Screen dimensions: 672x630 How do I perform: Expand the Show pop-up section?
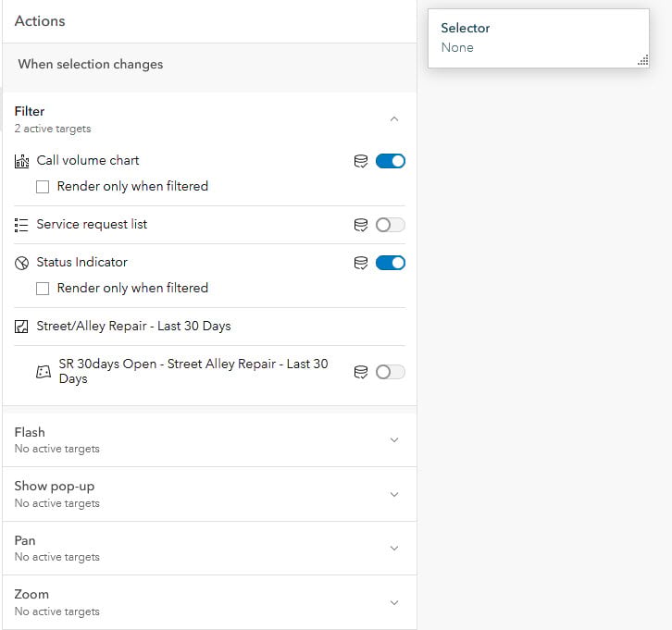[x=394, y=494]
